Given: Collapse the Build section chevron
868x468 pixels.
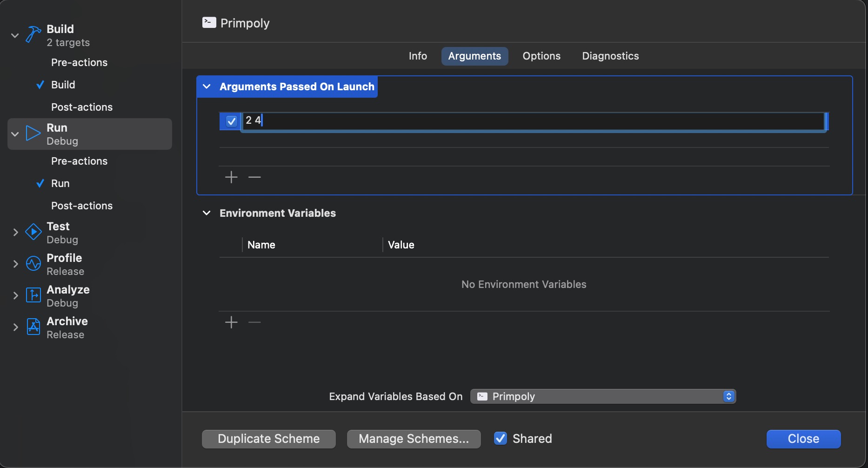Looking at the screenshot, I should point(15,35).
